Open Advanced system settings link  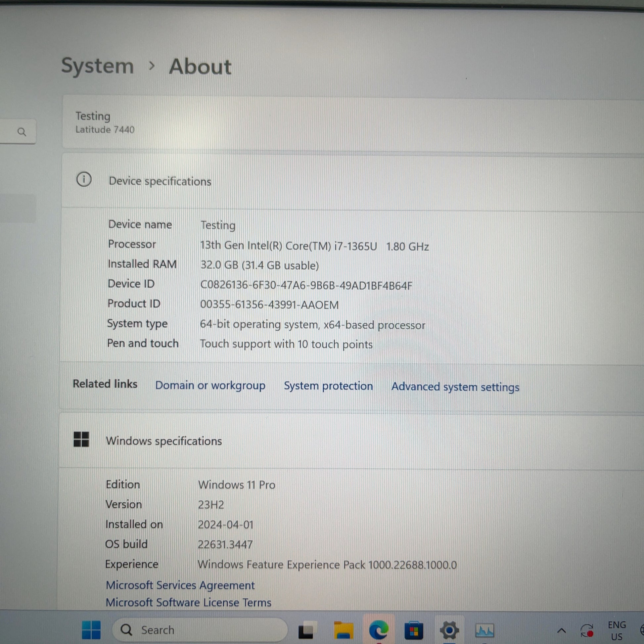455,387
